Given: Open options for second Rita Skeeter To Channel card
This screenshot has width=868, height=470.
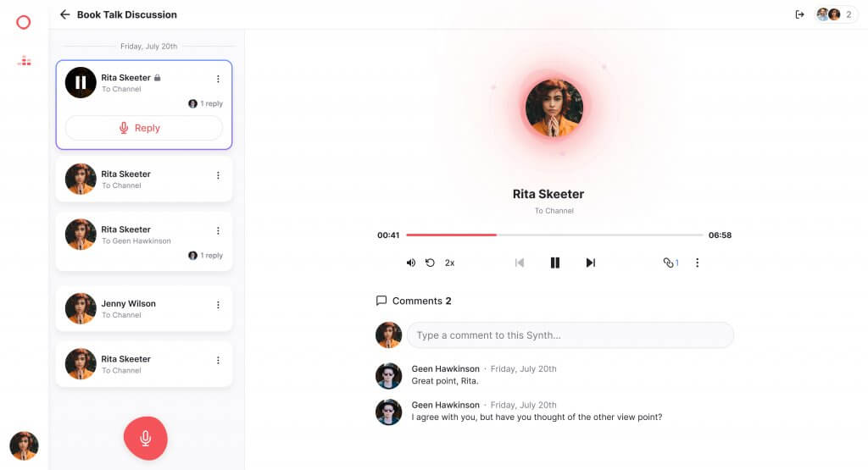Looking at the screenshot, I should 218,175.
